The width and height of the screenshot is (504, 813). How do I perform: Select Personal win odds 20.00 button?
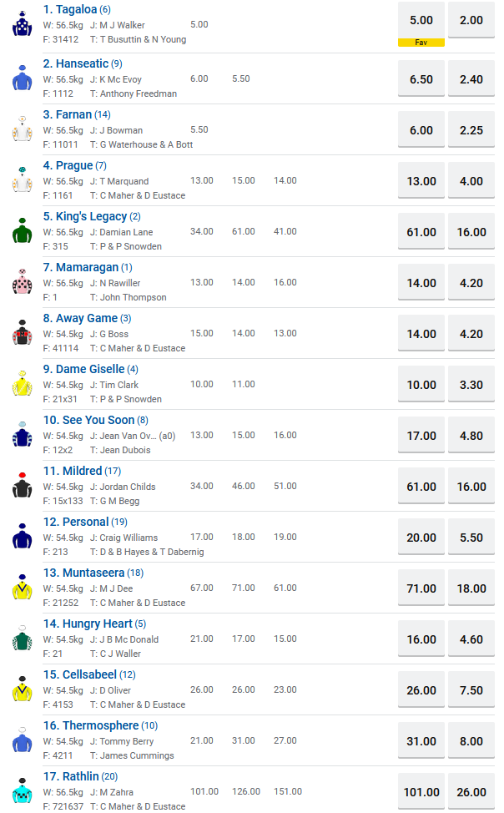[x=421, y=538]
